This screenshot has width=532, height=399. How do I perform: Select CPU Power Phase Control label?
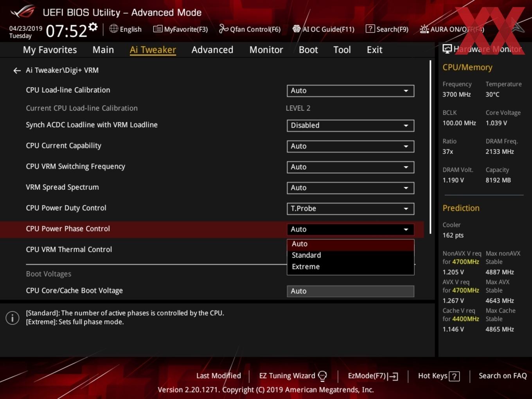point(68,229)
